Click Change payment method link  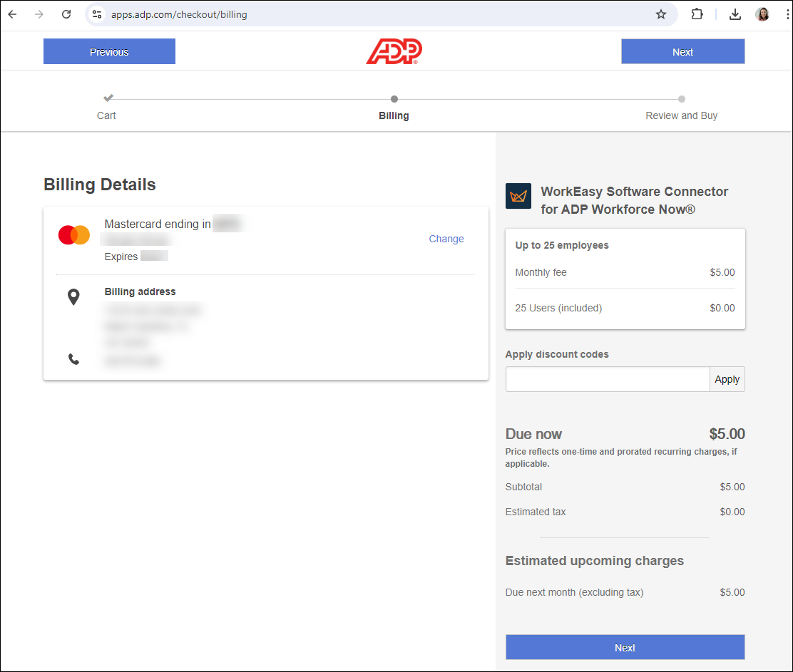click(x=446, y=239)
